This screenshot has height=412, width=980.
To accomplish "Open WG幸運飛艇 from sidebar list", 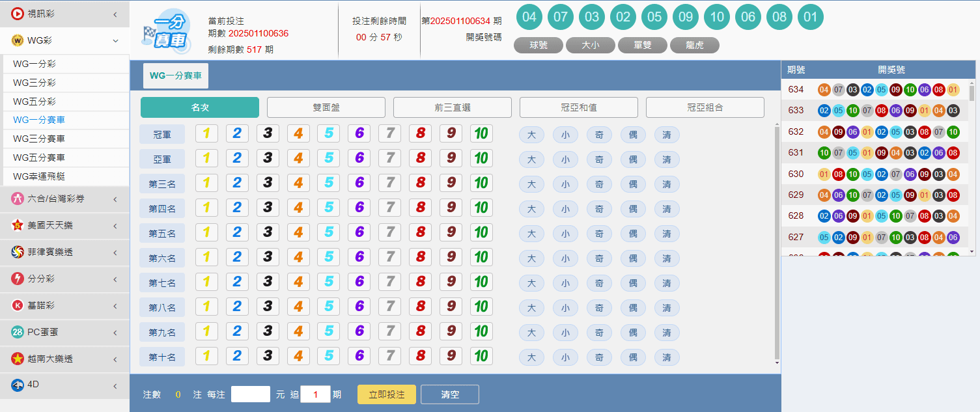I will (x=39, y=176).
